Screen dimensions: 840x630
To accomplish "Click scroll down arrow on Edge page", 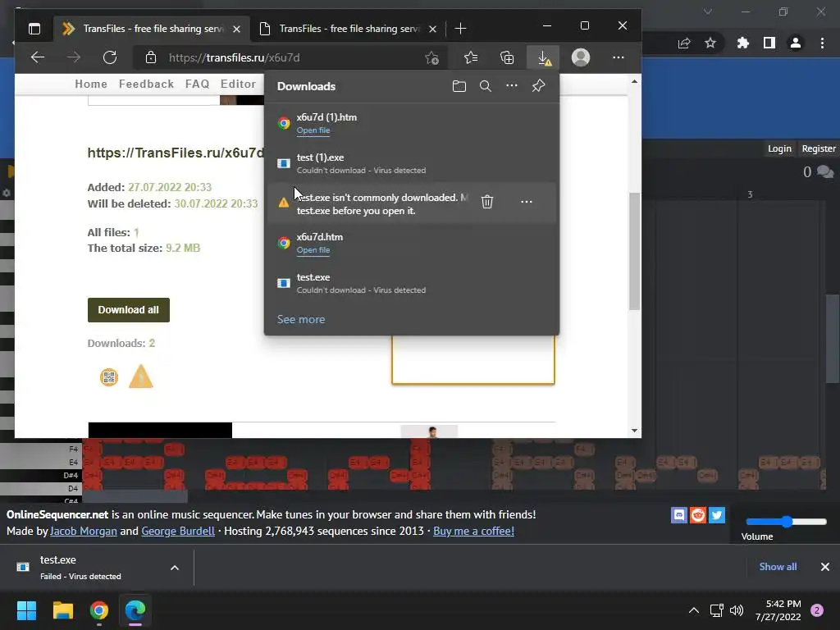I will click(634, 430).
